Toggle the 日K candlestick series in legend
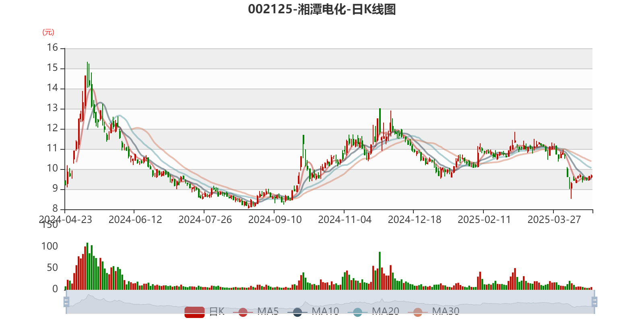The image size is (644, 322). 204,312
